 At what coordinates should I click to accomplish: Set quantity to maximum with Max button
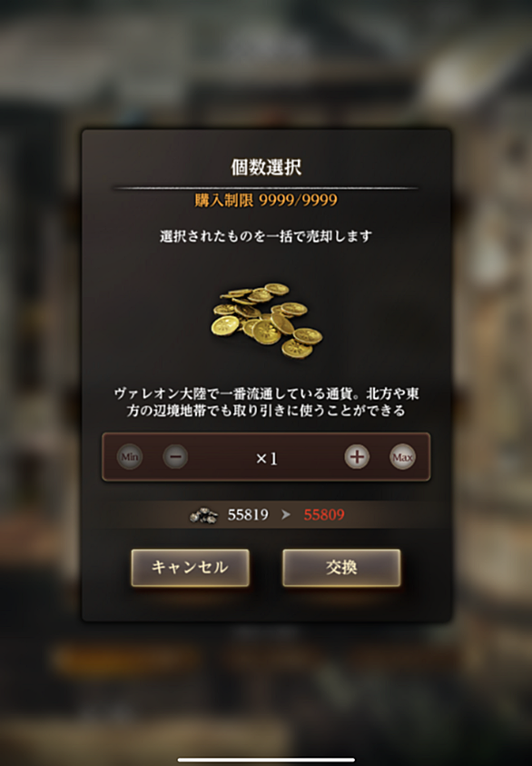[403, 457]
